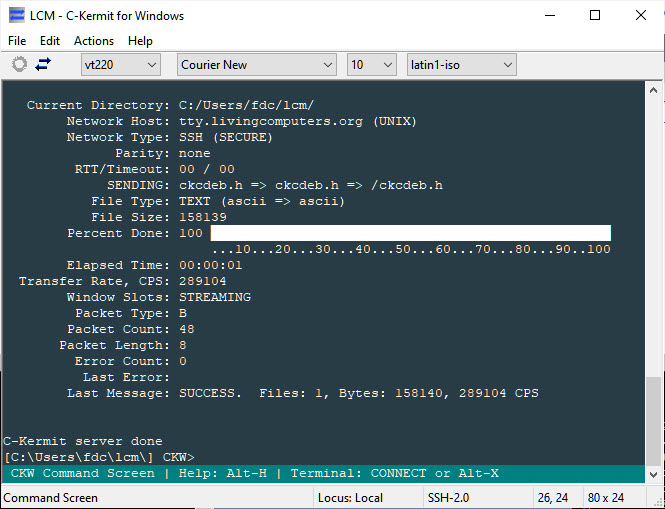Click the gear settings toolbar icon

19,64
